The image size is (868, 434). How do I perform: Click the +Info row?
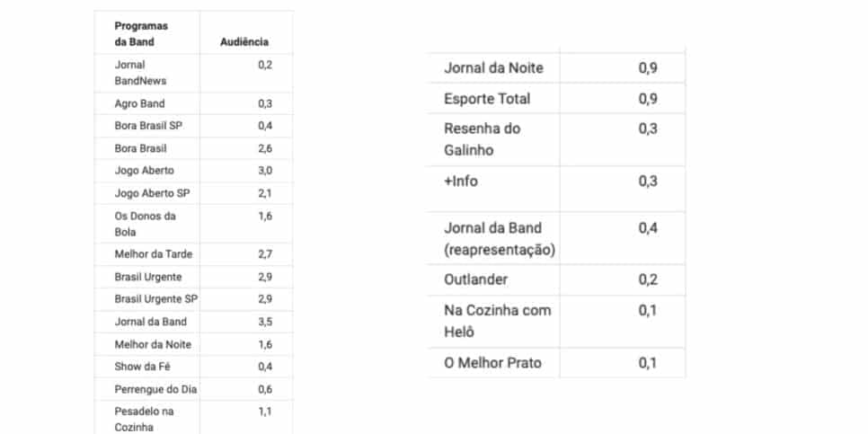pyautogui.click(x=556, y=189)
